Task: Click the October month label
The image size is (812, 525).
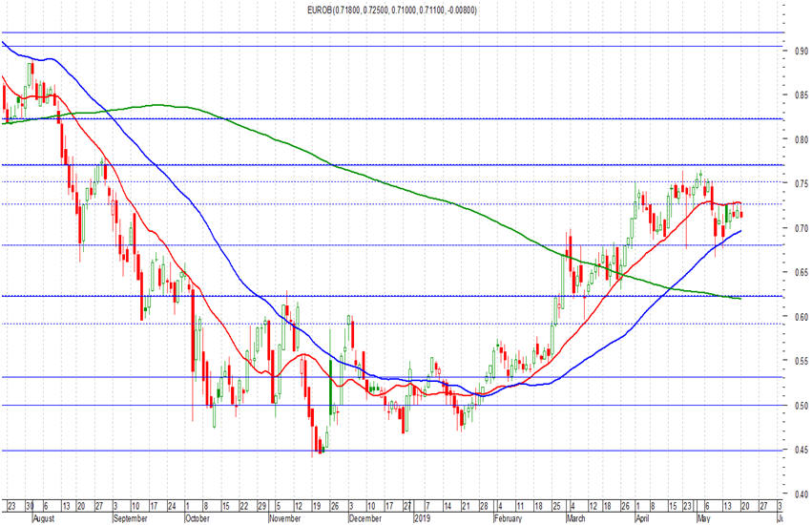Action: [x=198, y=518]
